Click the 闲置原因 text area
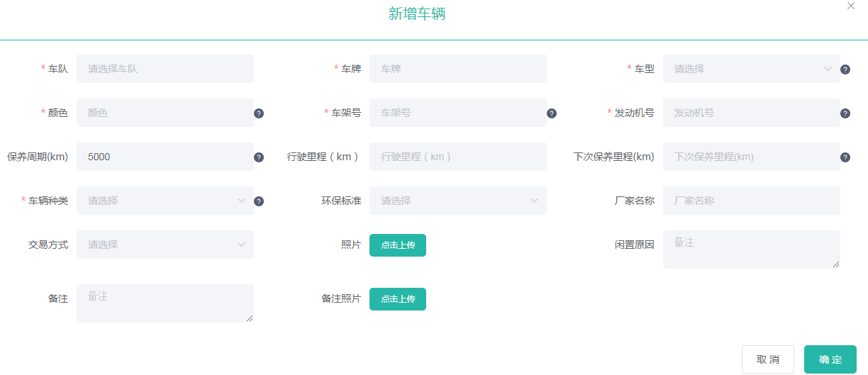 point(751,250)
